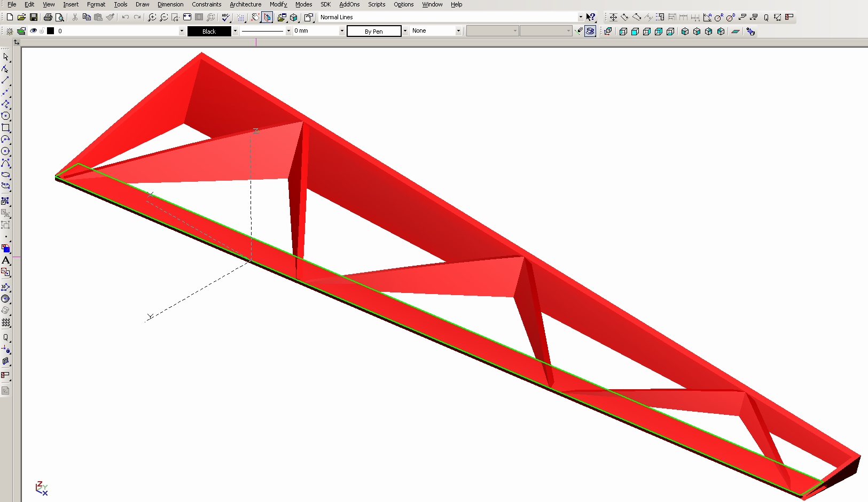
Task: Choose the Text tool (letter A)
Action: tap(6, 260)
